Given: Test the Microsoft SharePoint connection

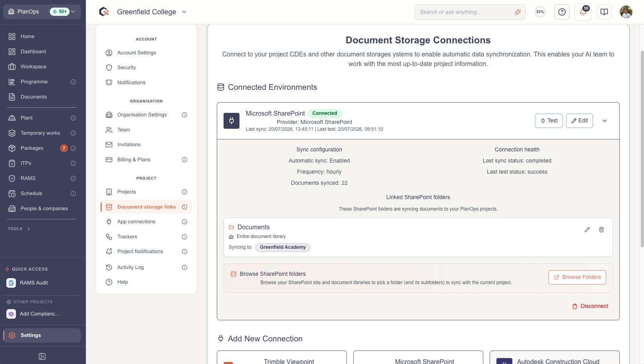Looking at the screenshot, I should [x=549, y=121].
